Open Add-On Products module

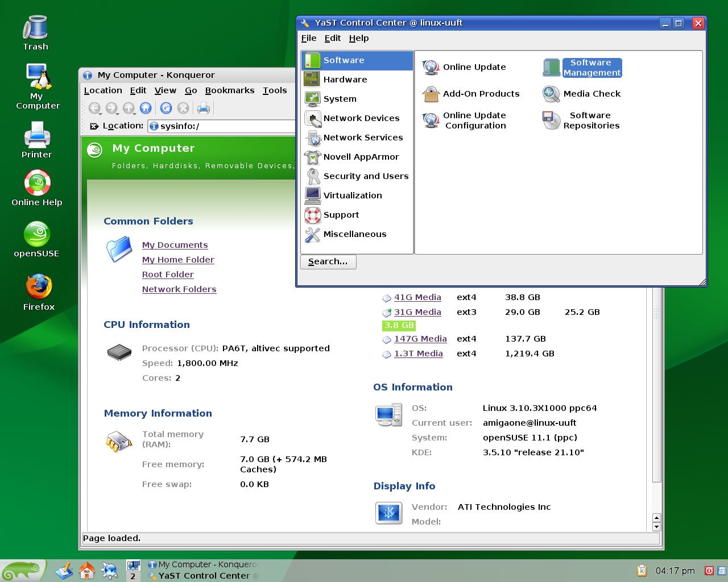pyautogui.click(x=471, y=94)
